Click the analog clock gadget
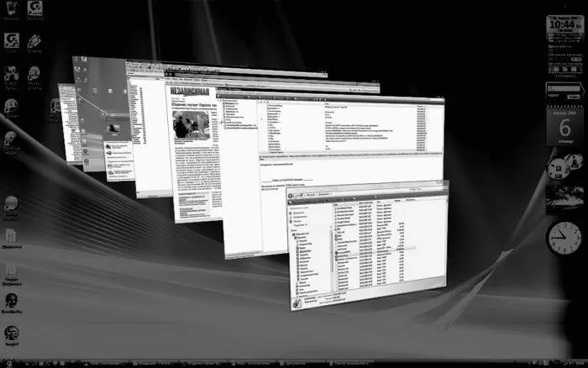Viewport: 588px width, 368px height. click(564, 238)
